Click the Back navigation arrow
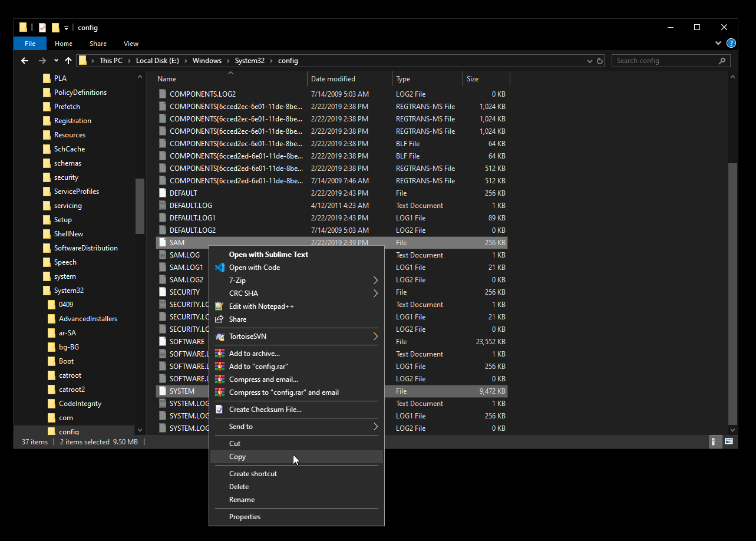Image resolution: width=756 pixels, height=541 pixels. coord(25,61)
